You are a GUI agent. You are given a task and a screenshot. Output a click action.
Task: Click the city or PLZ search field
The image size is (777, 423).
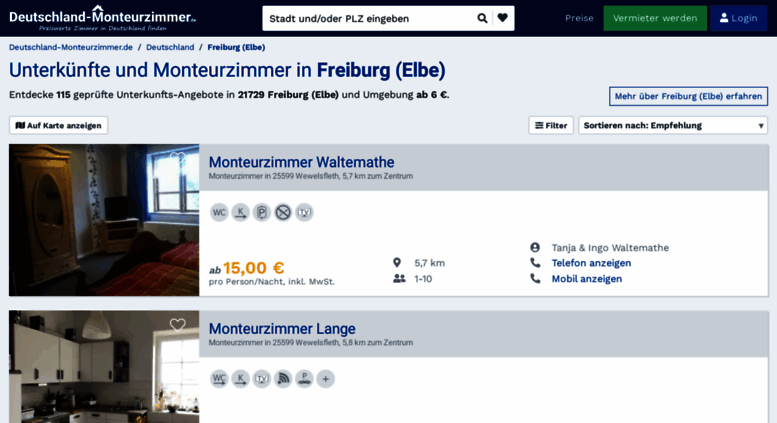click(369, 18)
